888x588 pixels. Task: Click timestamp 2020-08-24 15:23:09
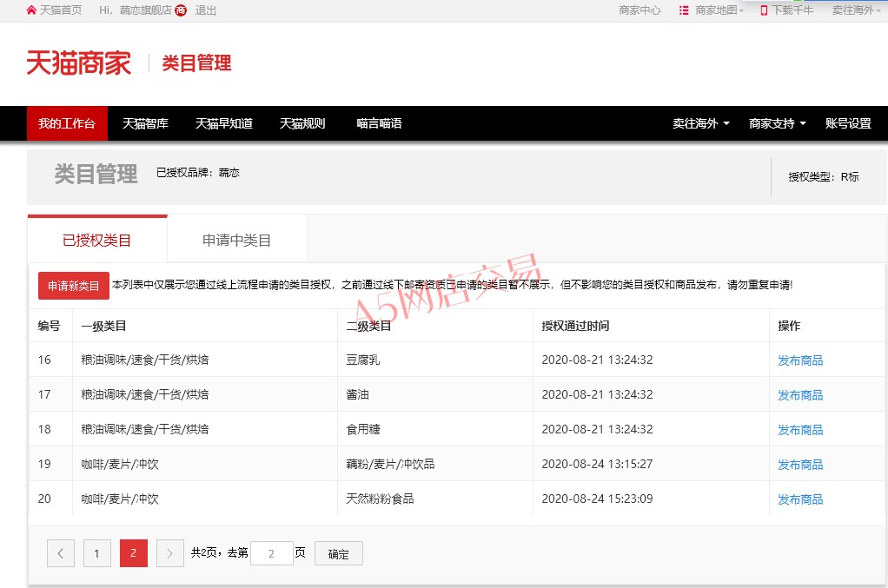pyautogui.click(x=598, y=499)
